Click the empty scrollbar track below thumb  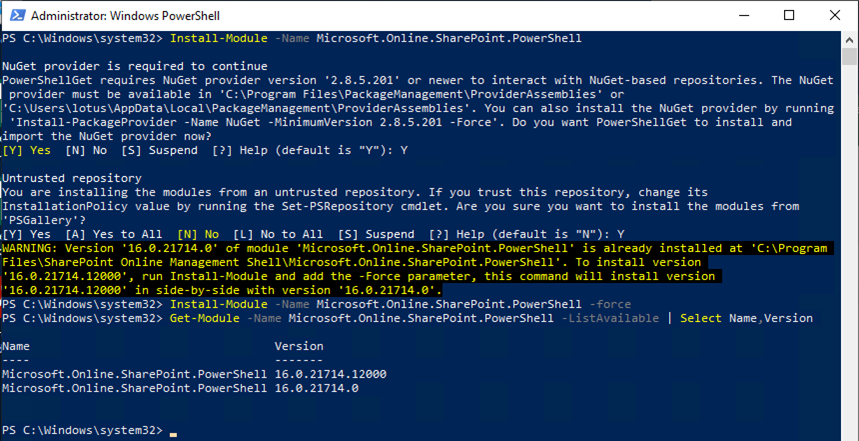pos(849,252)
